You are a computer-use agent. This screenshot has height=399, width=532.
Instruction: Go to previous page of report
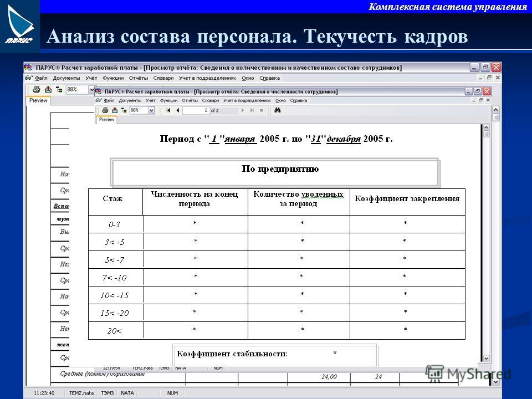177,110
